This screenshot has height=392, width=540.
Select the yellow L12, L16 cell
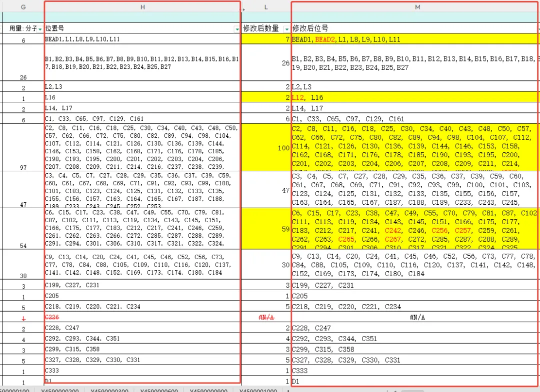pos(415,97)
